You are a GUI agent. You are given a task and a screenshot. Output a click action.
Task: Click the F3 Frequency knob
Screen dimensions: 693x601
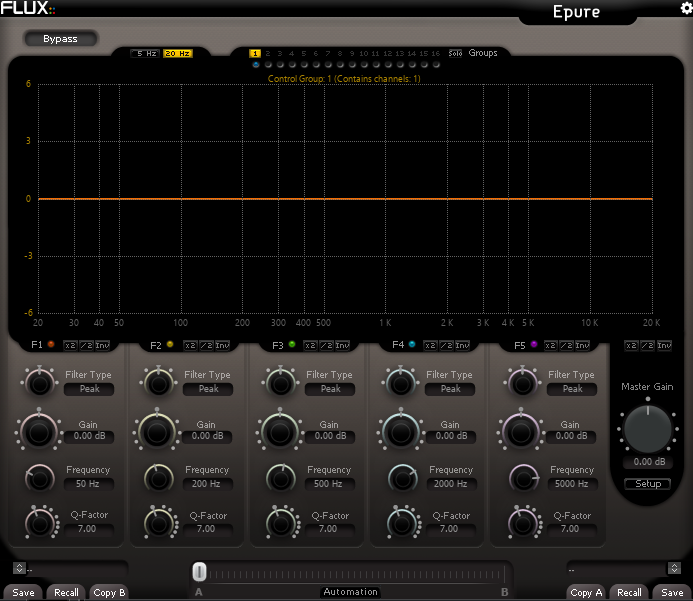(x=281, y=479)
